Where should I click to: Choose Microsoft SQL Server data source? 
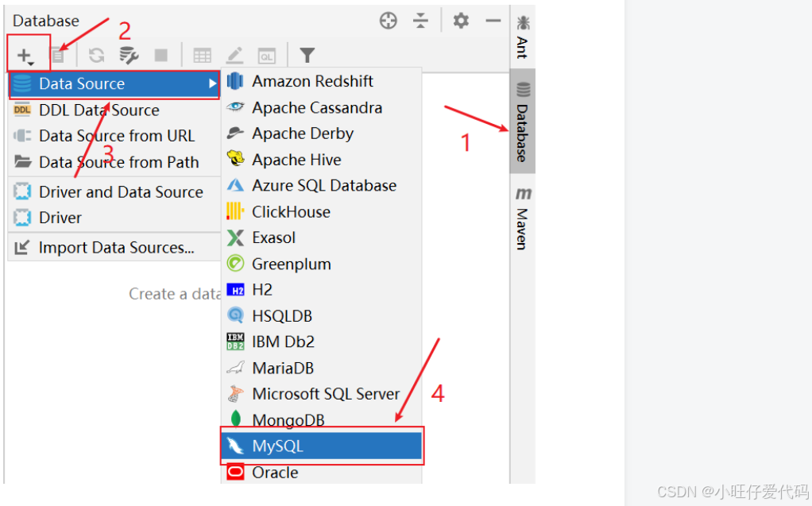coord(322,394)
